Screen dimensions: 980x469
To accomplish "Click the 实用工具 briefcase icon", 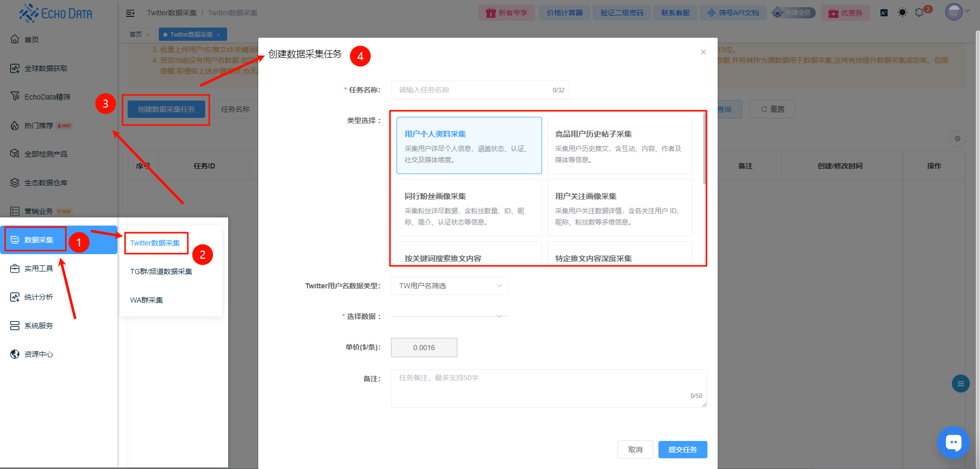I will tap(15, 268).
